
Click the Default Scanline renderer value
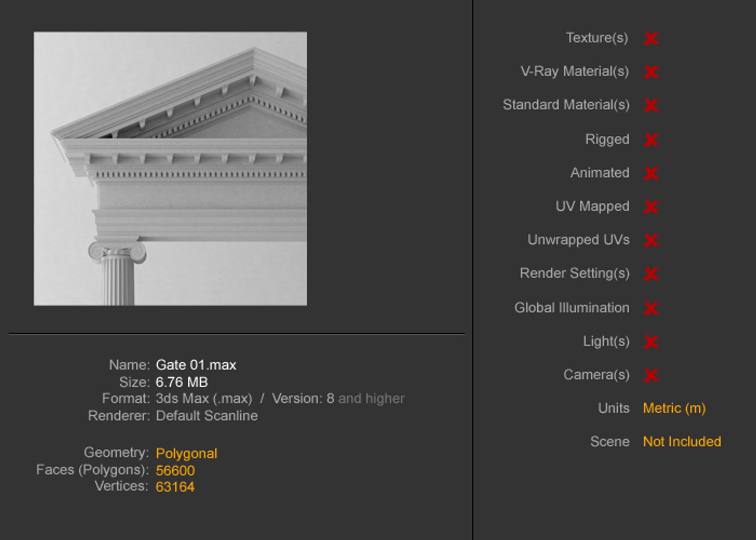[x=206, y=415]
